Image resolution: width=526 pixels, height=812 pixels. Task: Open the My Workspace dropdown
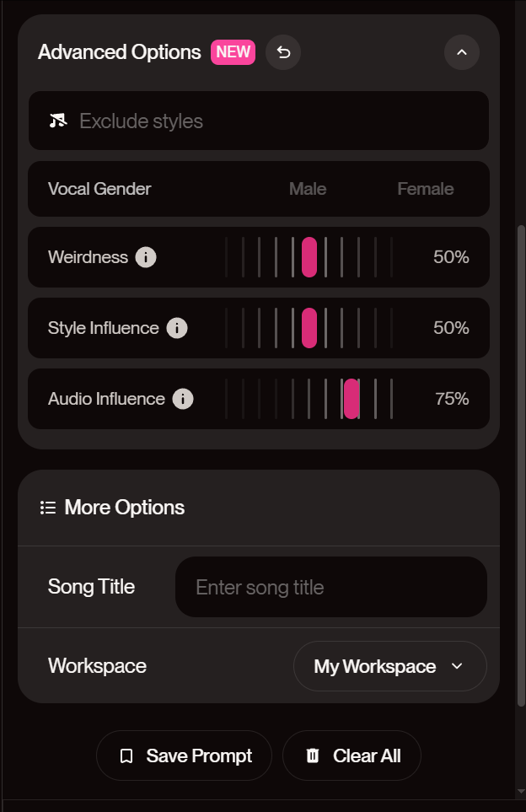click(x=389, y=666)
